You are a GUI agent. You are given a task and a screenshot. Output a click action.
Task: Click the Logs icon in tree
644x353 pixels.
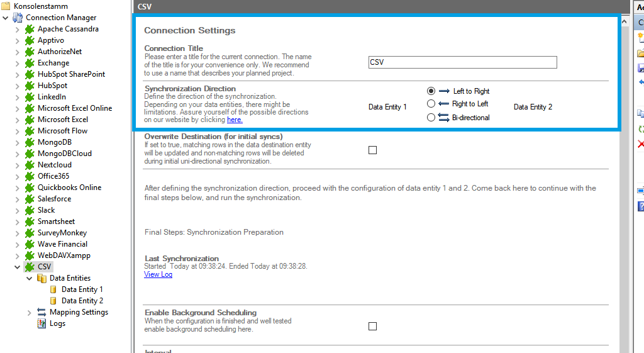[42, 323]
